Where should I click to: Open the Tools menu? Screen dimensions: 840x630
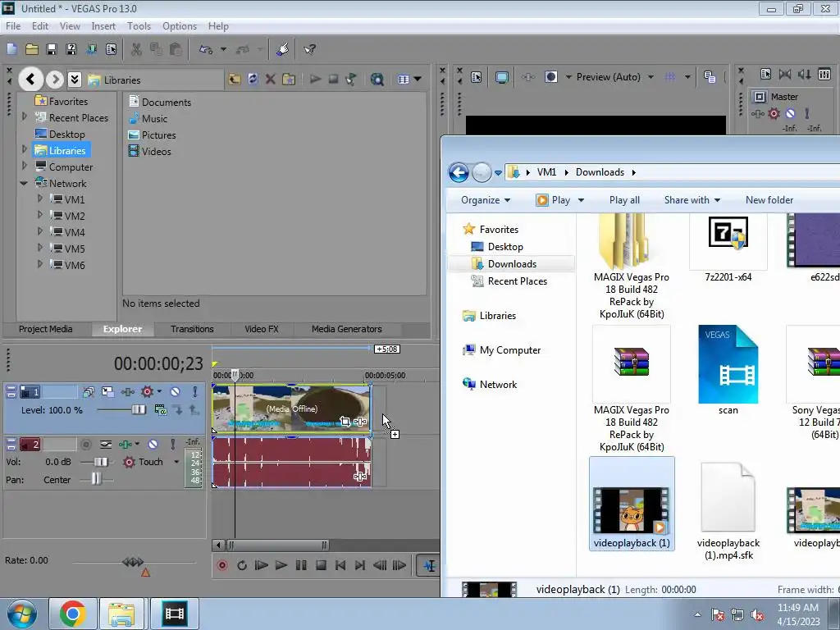click(139, 25)
